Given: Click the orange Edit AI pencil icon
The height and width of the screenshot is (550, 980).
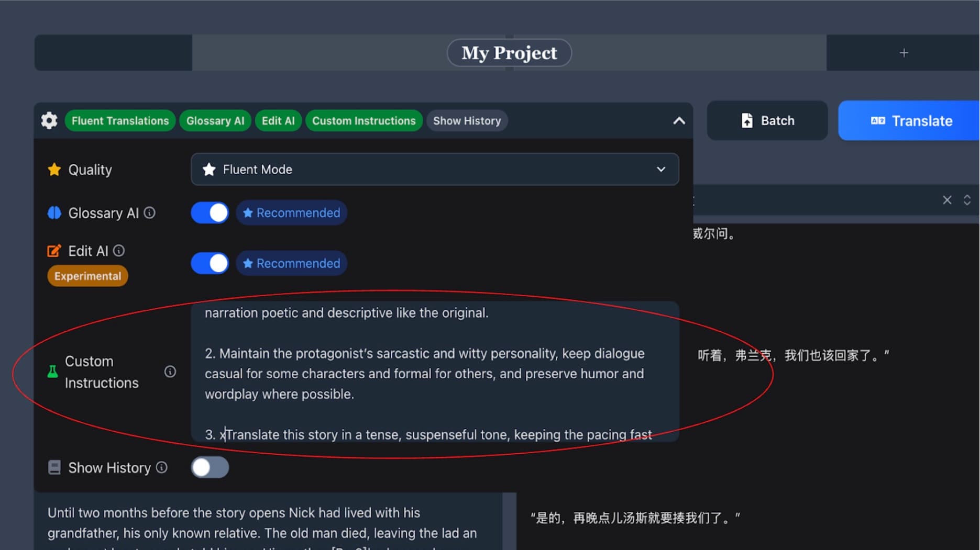Looking at the screenshot, I should pyautogui.click(x=54, y=251).
